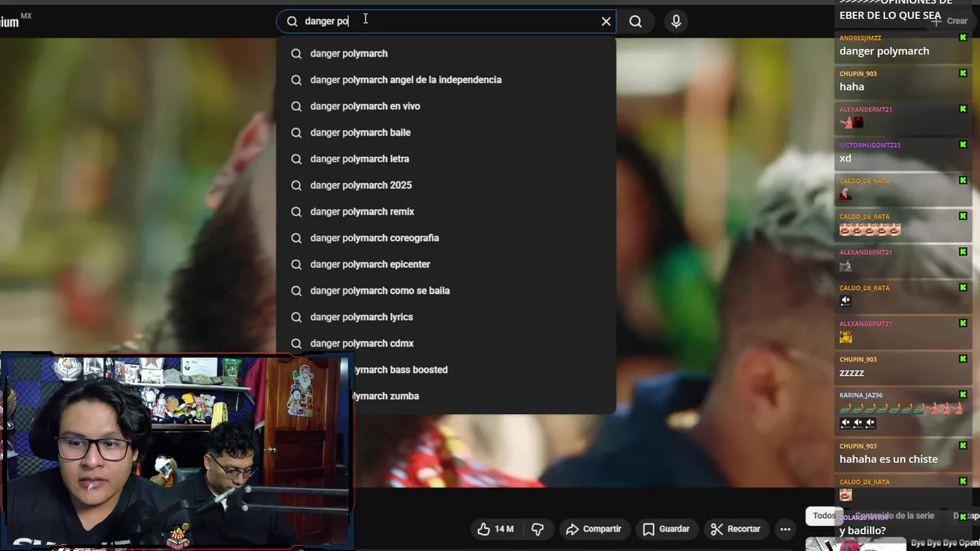This screenshot has height=551, width=980.
Task: Choose suggestion 'danger polymarch como se baila'
Action: point(446,291)
